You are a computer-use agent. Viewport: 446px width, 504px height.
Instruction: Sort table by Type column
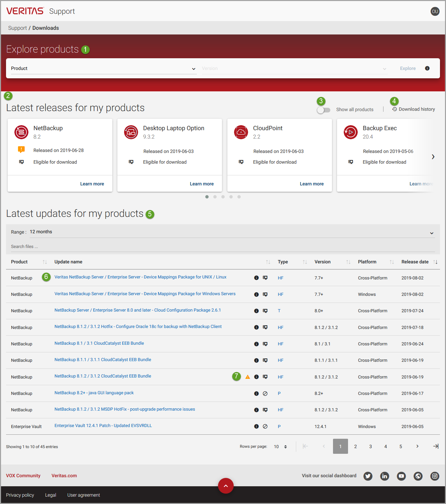tap(305, 262)
